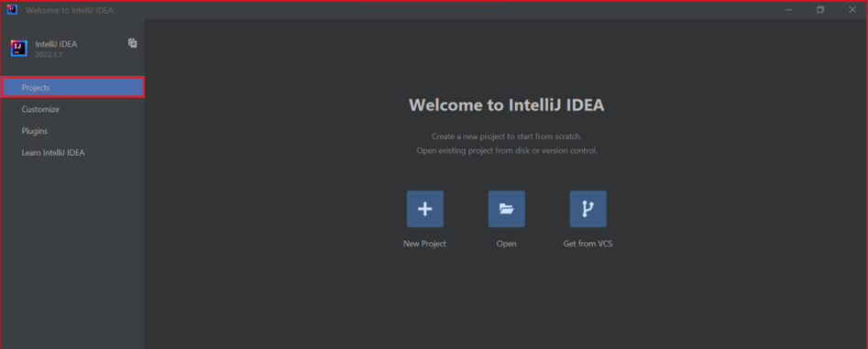The height and width of the screenshot is (349, 868).
Task: Click the IntelliJ IDEA logo in sidebar
Action: 19,49
